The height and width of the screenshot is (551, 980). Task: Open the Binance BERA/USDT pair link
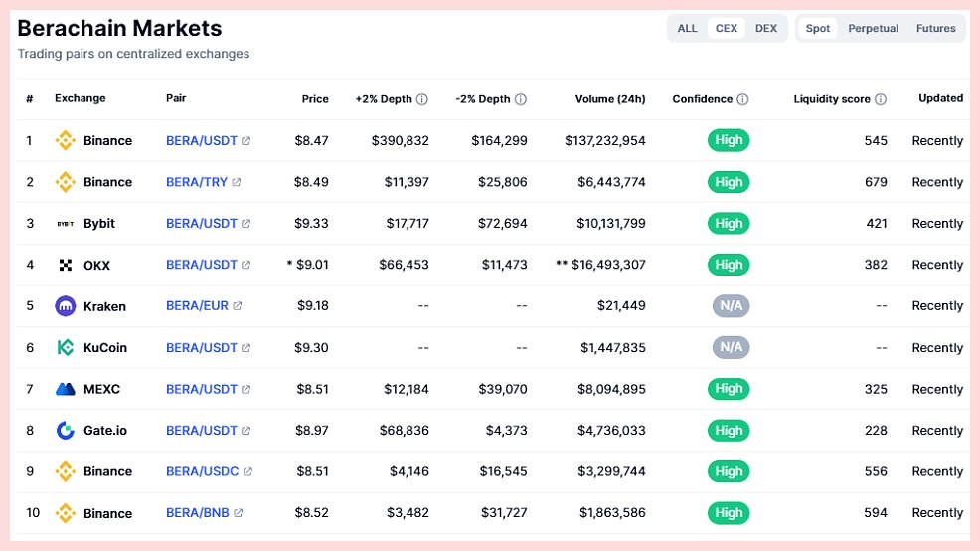coord(201,140)
